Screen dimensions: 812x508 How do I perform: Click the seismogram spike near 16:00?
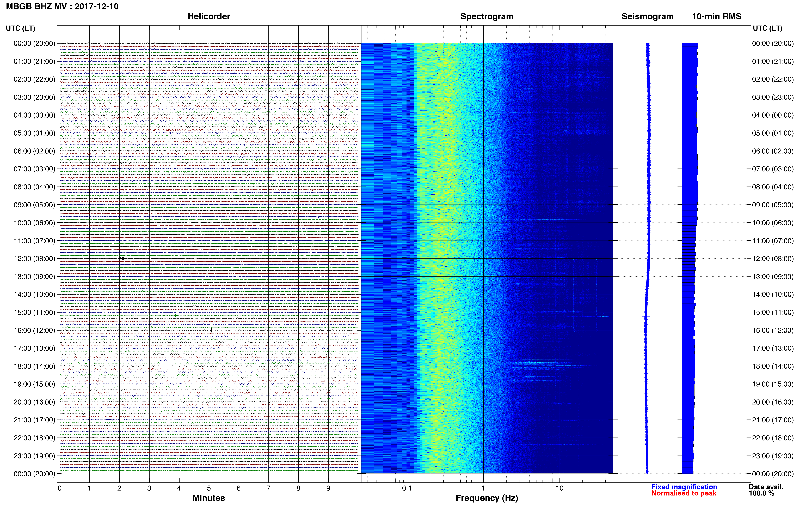point(645,332)
